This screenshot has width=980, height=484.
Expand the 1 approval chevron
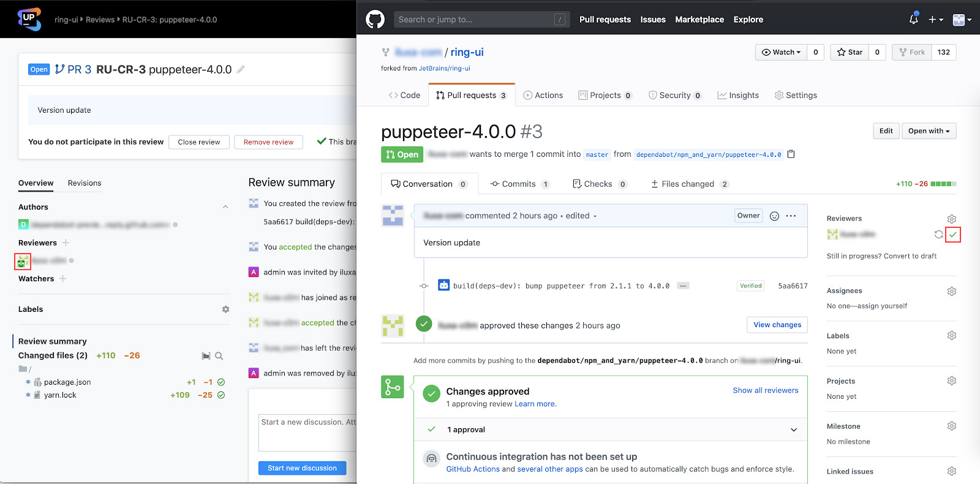tap(794, 429)
